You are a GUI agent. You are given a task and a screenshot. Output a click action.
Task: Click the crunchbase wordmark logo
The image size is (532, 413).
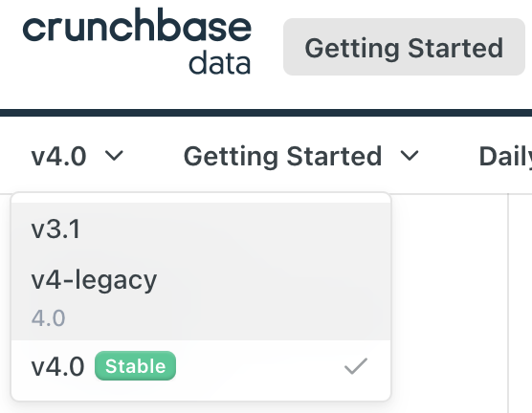[137, 26]
